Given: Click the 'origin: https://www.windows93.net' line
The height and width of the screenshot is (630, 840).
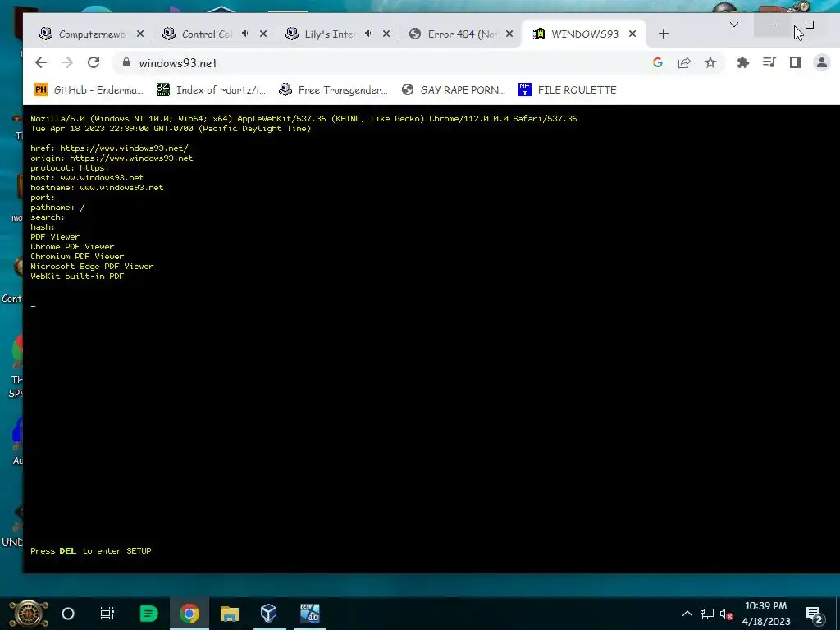Looking at the screenshot, I should 112,158.
